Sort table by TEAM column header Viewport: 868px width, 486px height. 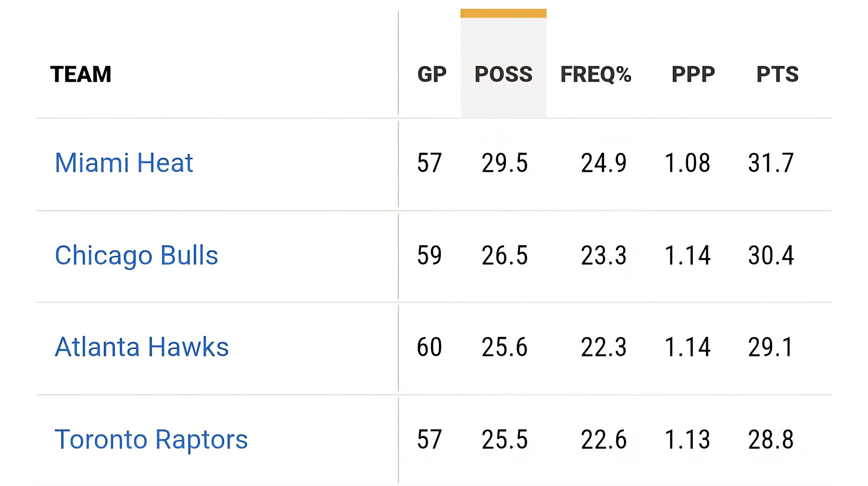pyautogui.click(x=80, y=74)
